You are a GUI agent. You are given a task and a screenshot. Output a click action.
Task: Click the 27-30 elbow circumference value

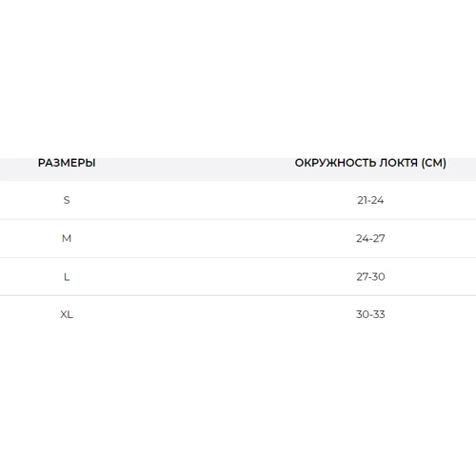(370, 277)
